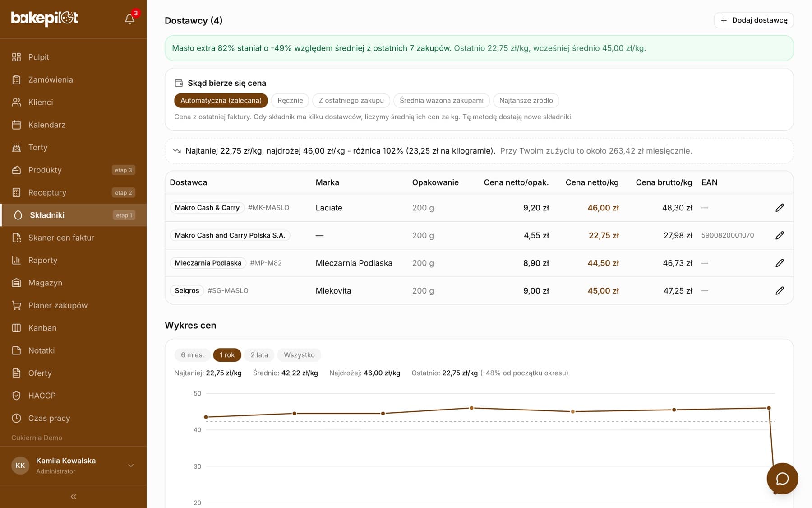Image resolution: width=812 pixels, height=508 pixels.
Task: Click EAN 5900820001070
Action: [x=727, y=235]
